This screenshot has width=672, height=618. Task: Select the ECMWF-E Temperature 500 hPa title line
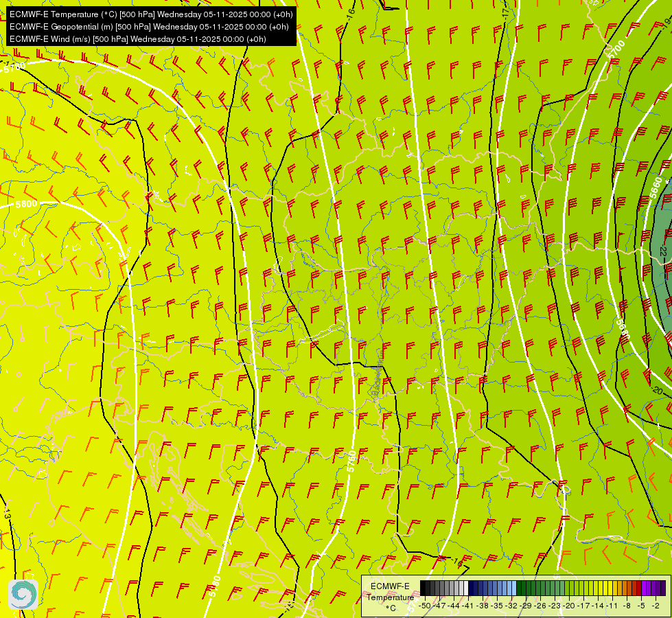[x=151, y=14]
